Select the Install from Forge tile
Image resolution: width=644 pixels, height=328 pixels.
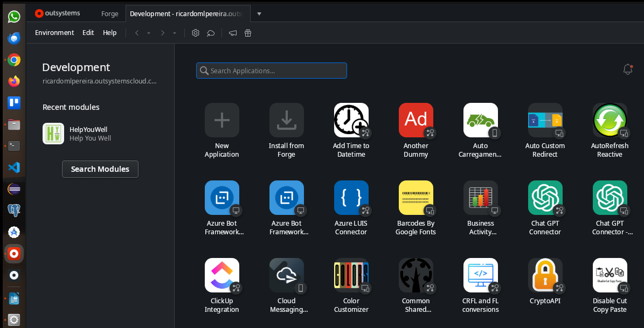[x=286, y=120]
